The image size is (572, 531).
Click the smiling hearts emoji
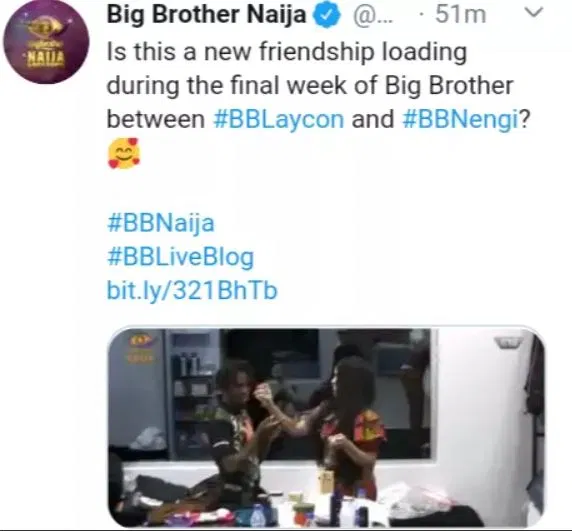[124, 153]
